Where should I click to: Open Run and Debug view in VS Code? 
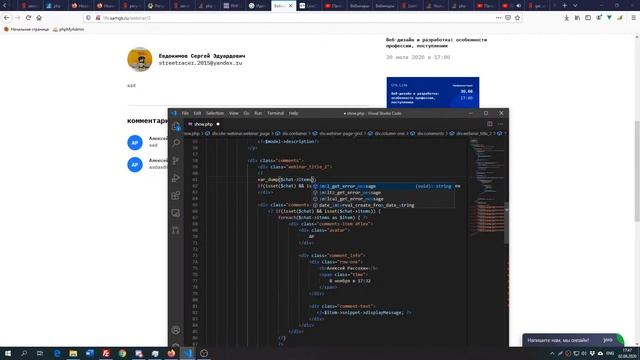pyautogui.click(x=176, y=178)
